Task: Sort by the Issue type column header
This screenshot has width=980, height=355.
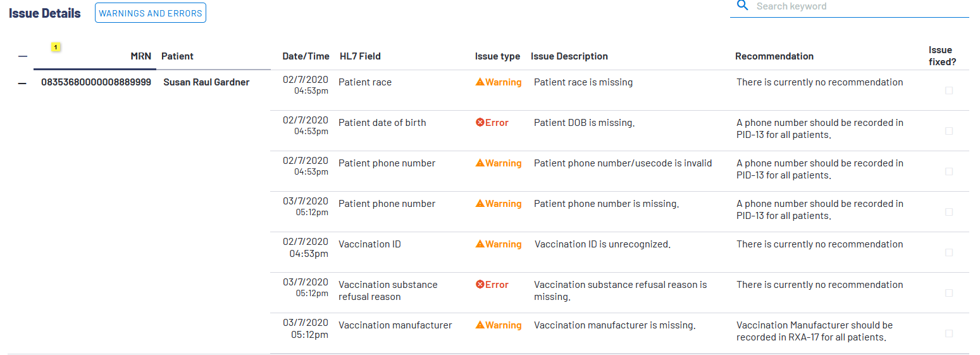Action: tap(497, 56)
